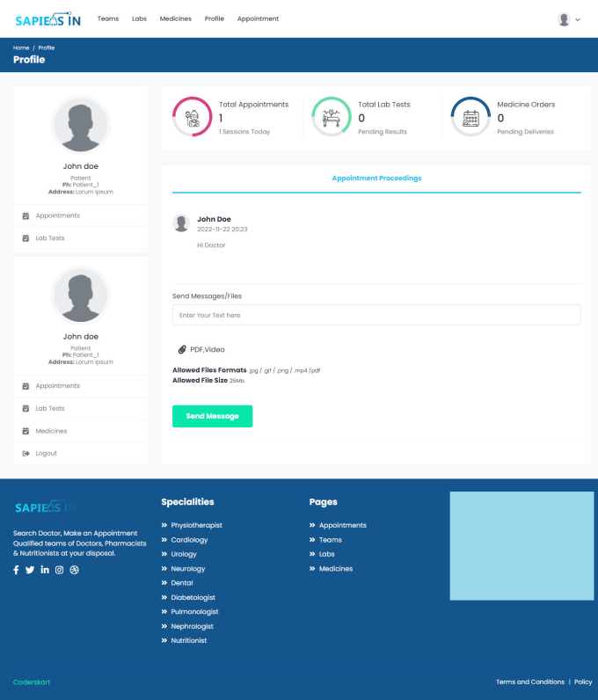Open Dental speciality link
The image size is (598, 700).
point(182,583)
